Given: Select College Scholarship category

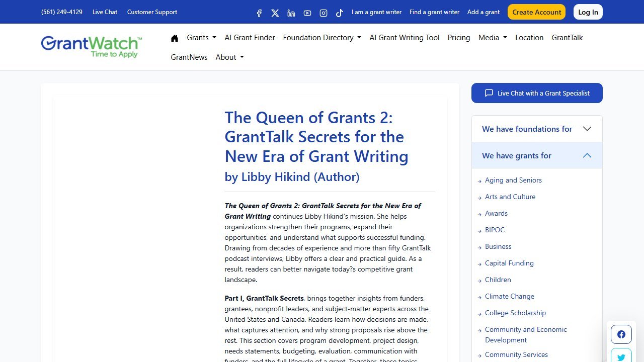Looking at the screenshot, I should [515, 313].
